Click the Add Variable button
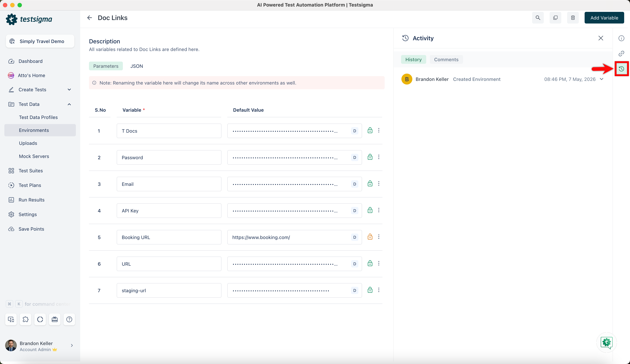 tap(604, 18)
